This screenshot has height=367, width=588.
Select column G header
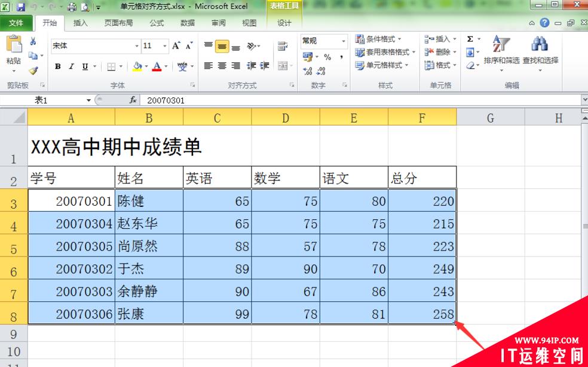point(491,118)
